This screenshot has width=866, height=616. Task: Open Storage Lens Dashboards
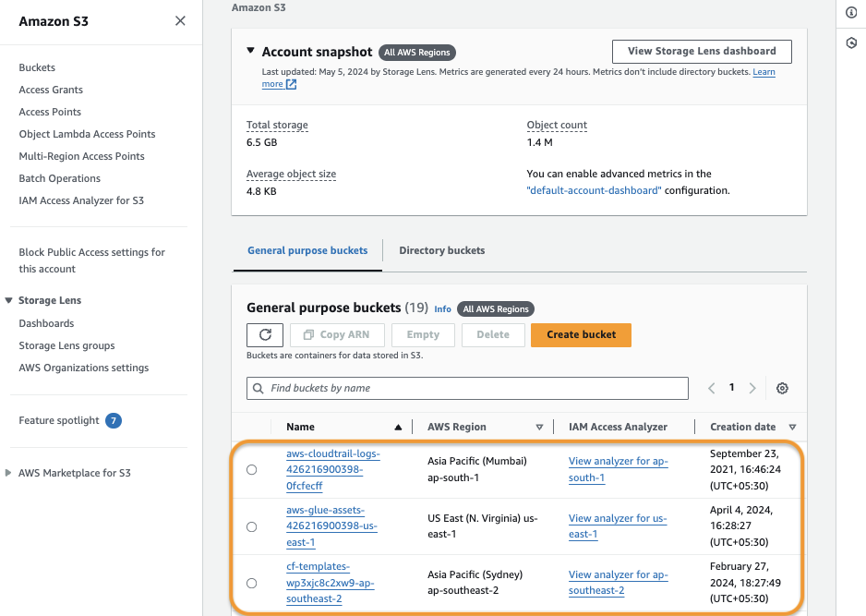tap(46, 323)
